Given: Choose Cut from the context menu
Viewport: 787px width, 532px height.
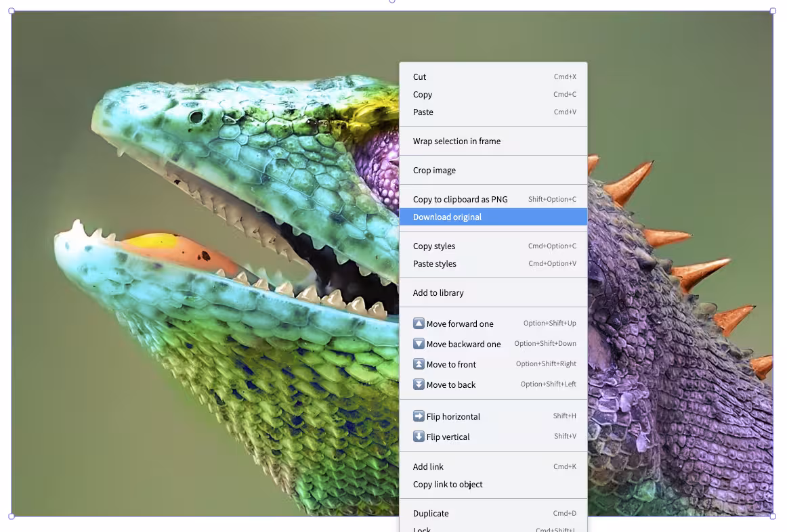Looking at the screenshot, I should [x=493, y=76].
